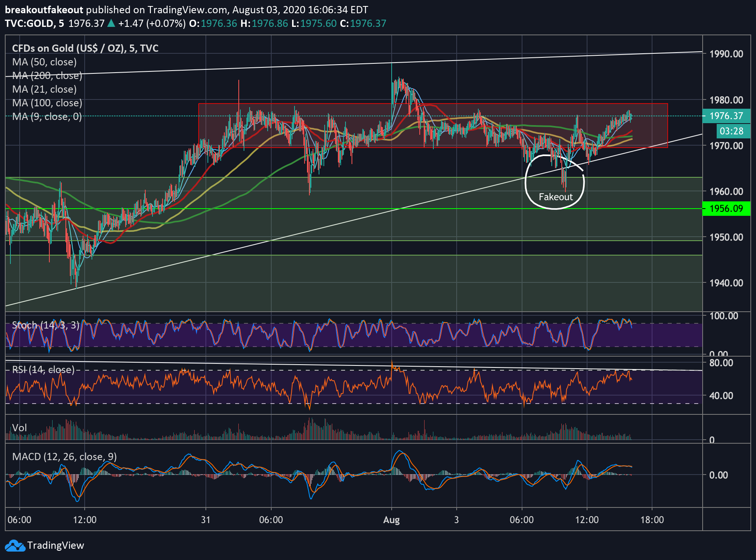Select the 'CFDs on Gold (US$ / OZ), 5, TVC' title
This screenshot has height=560, width=756.
tap(85, 49)
